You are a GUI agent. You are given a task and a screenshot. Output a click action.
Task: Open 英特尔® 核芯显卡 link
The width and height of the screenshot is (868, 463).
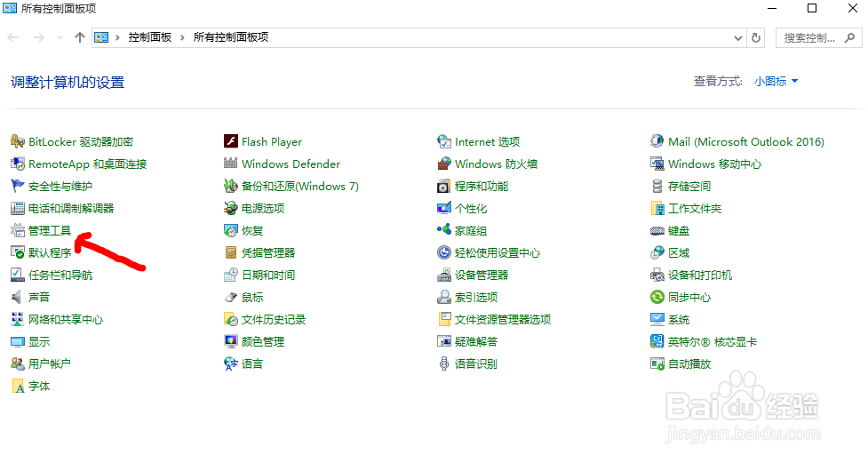click(713, 342)
